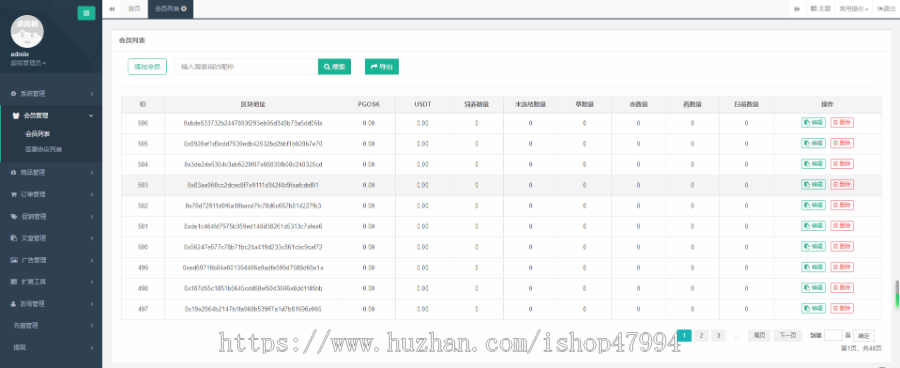900x368 pixels.
Task: Click the 删除 icon button for ID 498
Action: 842,288
